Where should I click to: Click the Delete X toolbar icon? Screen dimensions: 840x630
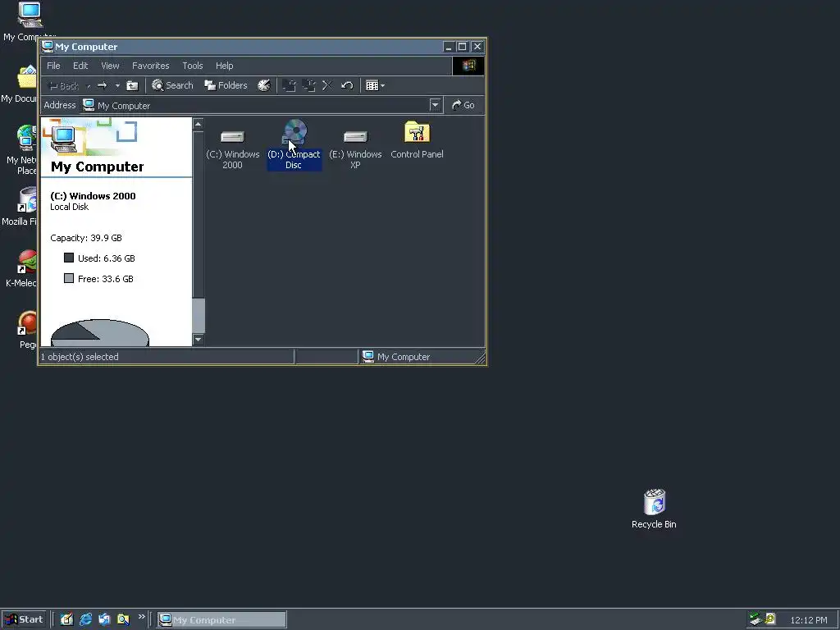[x=327, y=85]
